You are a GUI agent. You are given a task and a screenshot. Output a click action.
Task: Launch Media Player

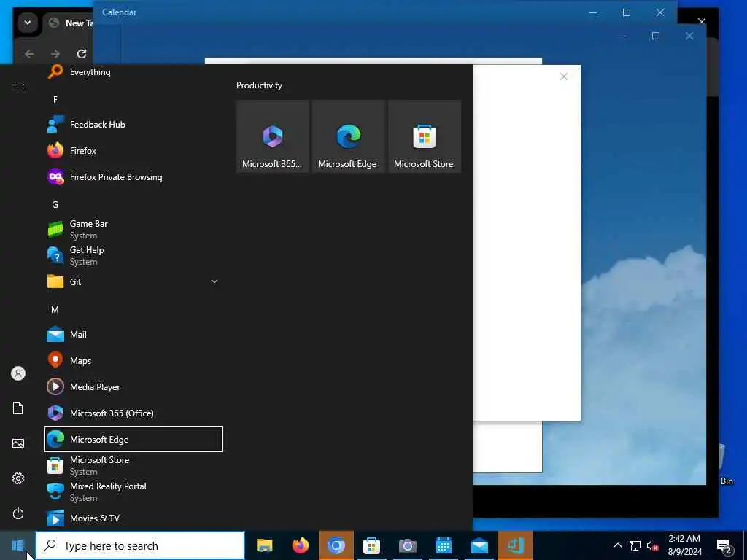[x=133, y=387]
